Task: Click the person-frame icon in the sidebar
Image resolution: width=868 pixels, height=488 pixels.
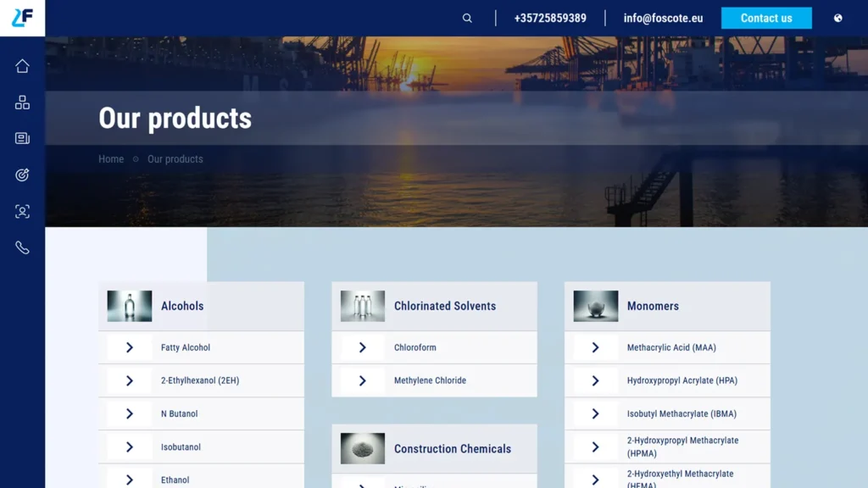Action: point(22,211)
